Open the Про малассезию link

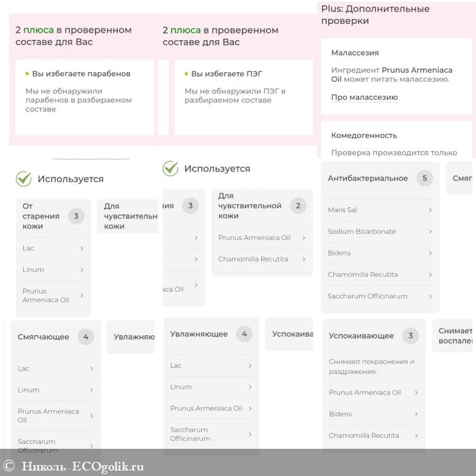pos(364,97)
